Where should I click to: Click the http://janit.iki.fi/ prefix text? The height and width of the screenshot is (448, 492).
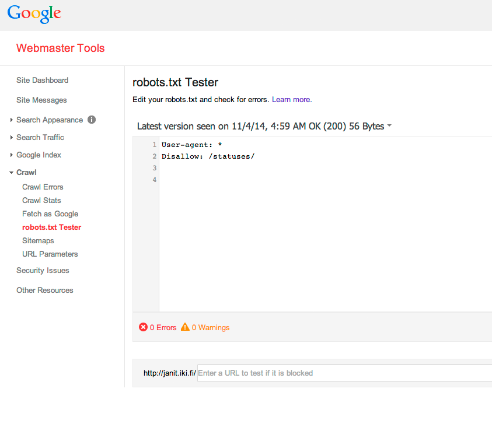(170, 373)
